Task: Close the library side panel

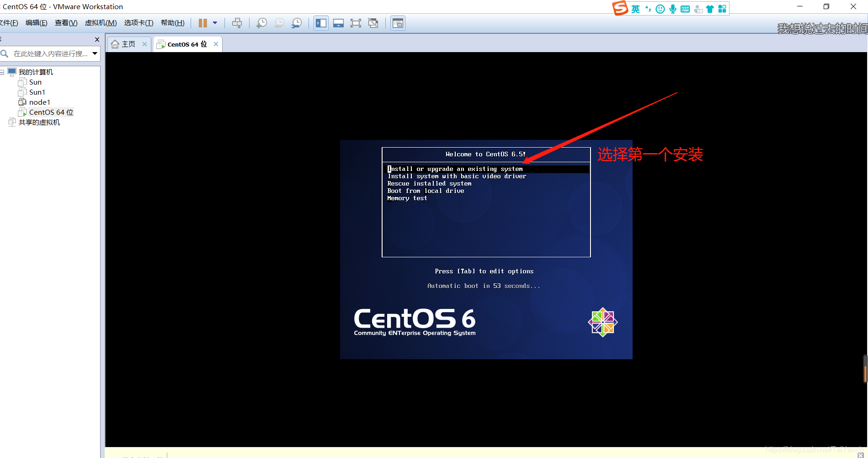Action: tap(97, 40)
